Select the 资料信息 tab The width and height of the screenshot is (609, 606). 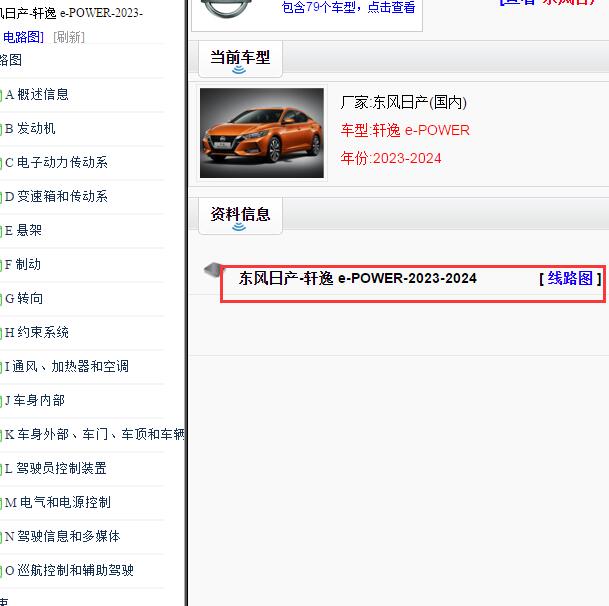coord(240,215)
